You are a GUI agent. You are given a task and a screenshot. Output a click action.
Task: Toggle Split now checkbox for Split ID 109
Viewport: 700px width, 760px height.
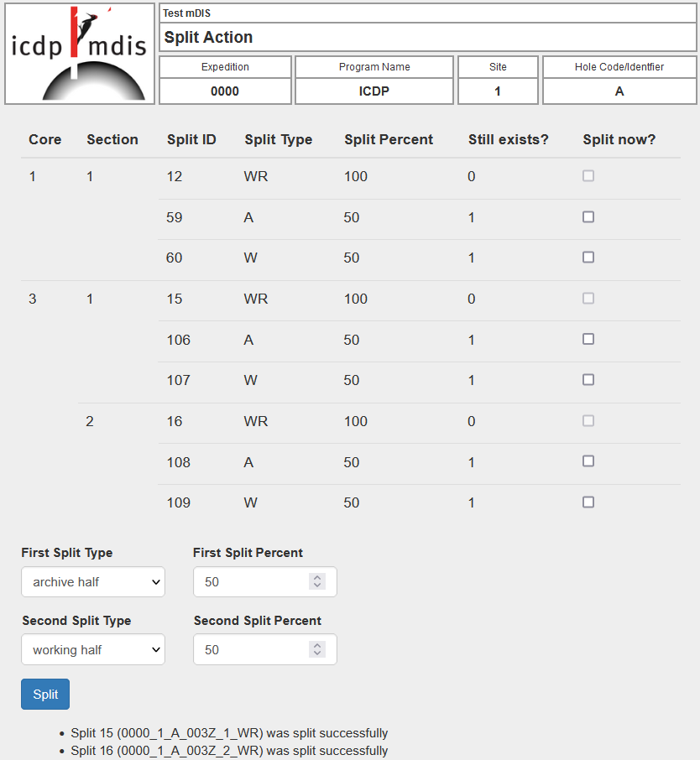(x=588, y=502)
